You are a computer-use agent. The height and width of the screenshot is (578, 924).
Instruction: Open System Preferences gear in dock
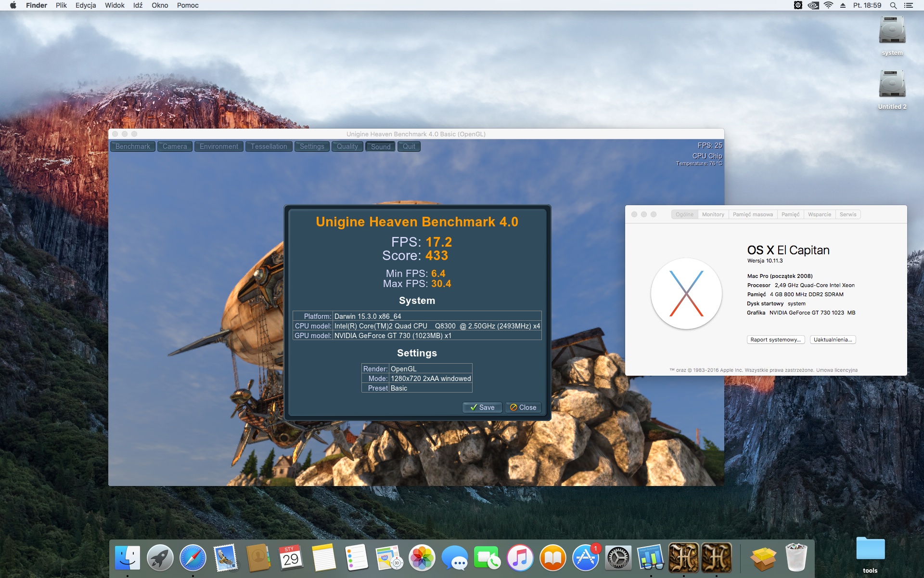(x=618, y=558)
